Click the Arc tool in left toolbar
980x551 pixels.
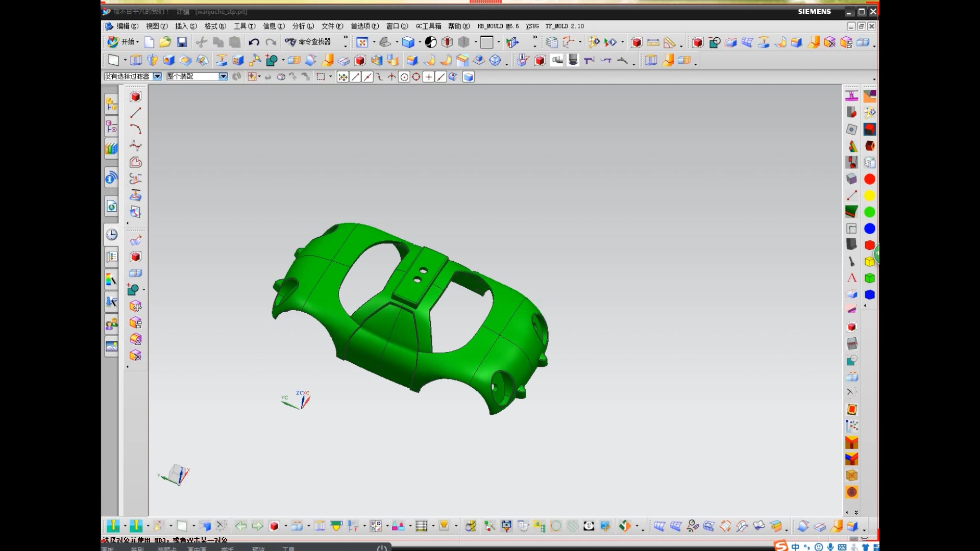(x=135, y=129)
